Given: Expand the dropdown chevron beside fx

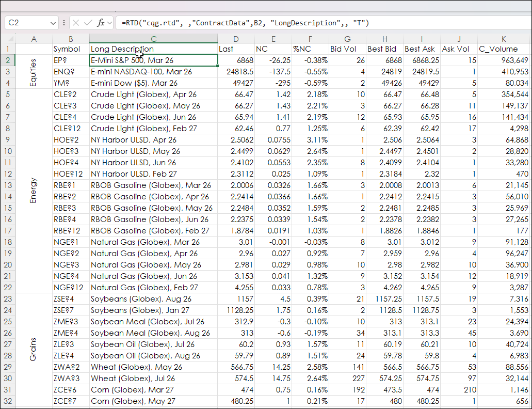Looking at the screenshot, I should coord(110,23).
